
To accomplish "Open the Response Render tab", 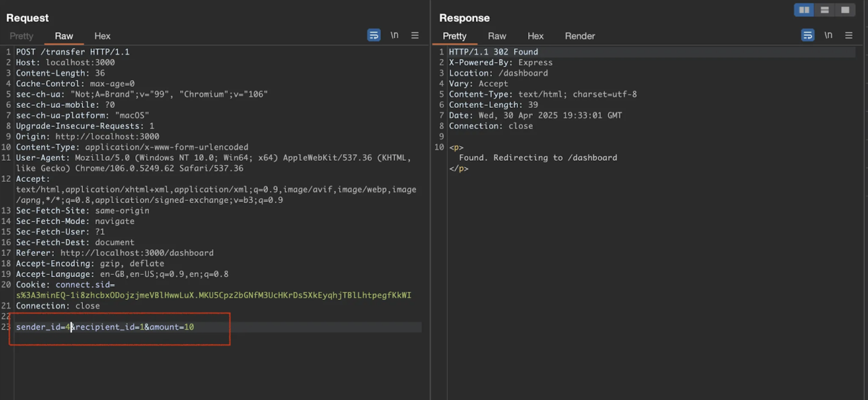I will tap(580, 36).
